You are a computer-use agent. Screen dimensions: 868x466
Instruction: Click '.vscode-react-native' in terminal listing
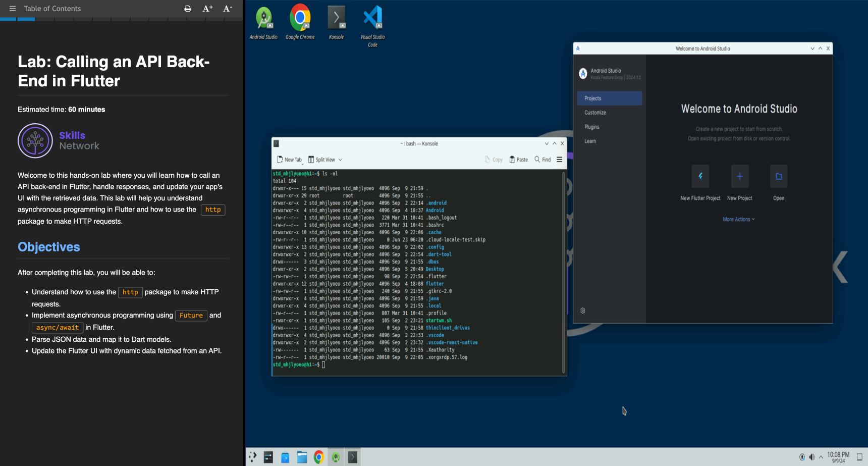452,342
